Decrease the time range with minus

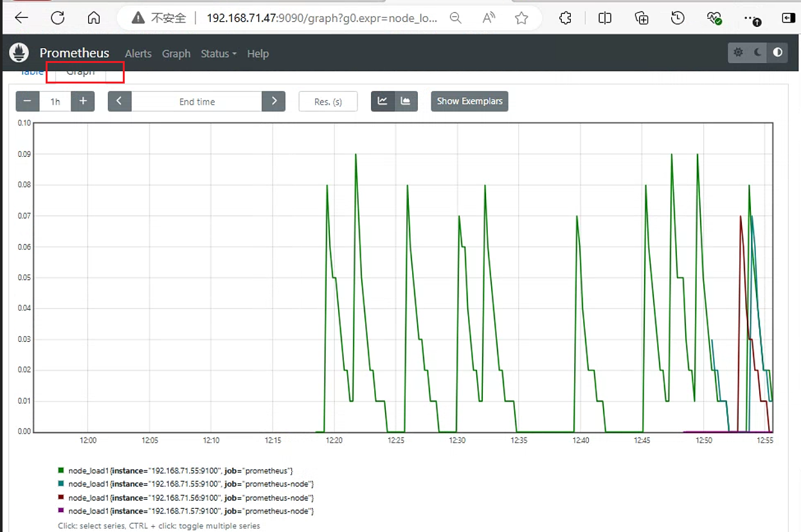pyautogui.click(x=28, y=102)
